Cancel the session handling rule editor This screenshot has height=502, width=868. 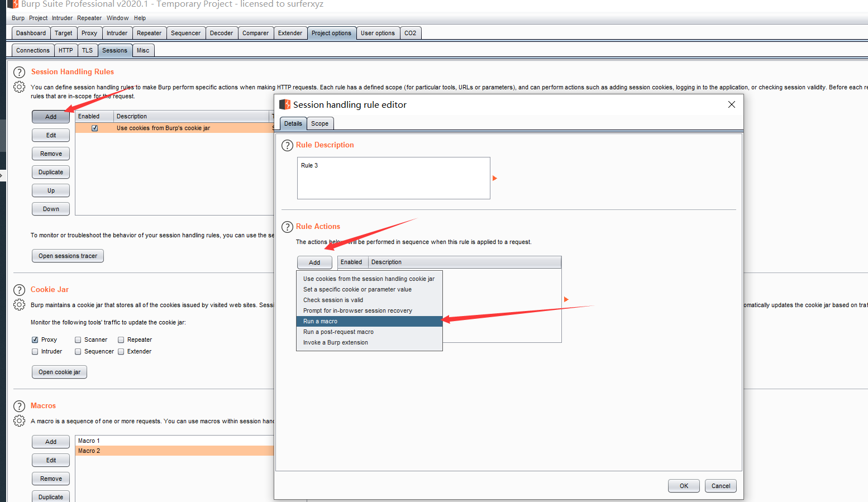(x=721, y=486)
